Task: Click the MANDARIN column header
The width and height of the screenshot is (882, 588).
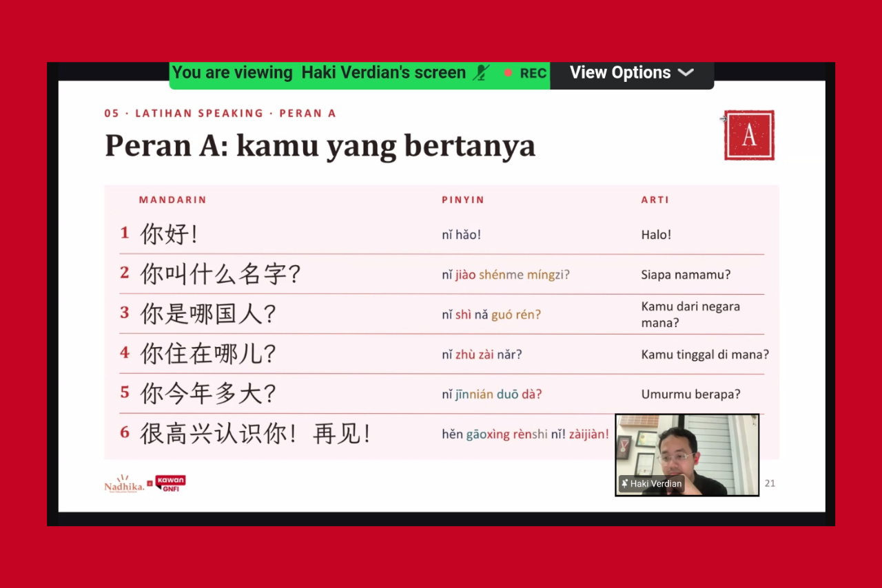Action: 173,200
